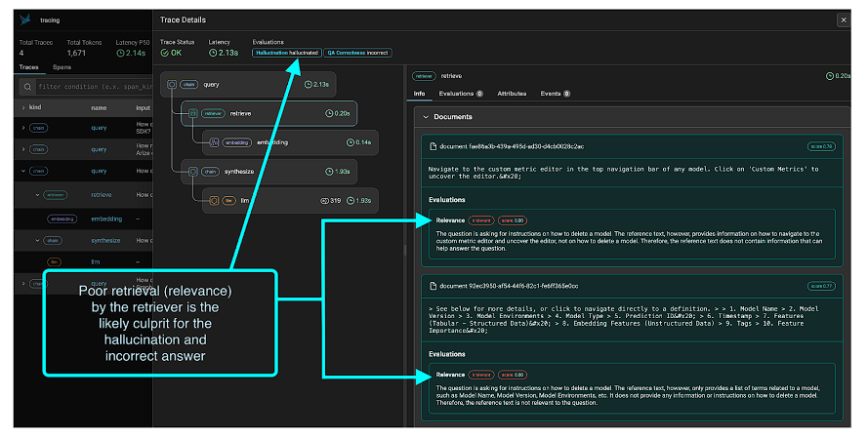868x438 pixels.
Task: Click the chain span icon on the query node
Action: pyautogui.click(x=172, y=85)
